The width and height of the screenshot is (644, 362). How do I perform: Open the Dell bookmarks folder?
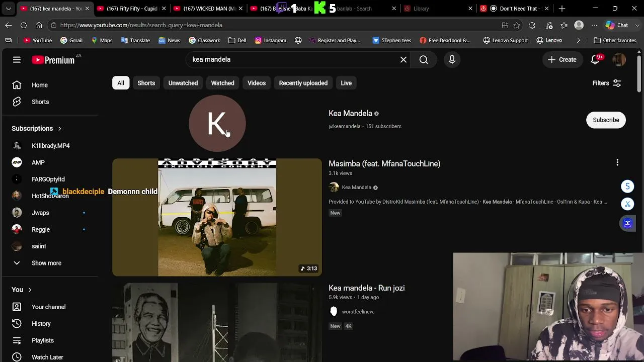coord(237,40)
